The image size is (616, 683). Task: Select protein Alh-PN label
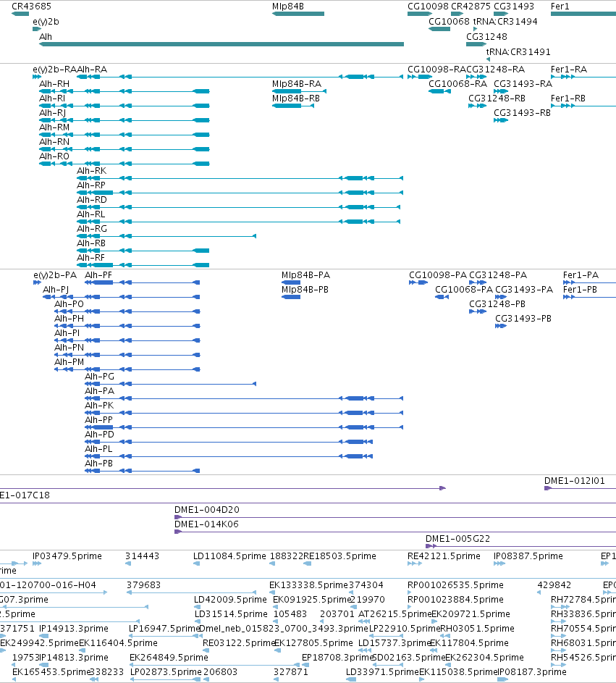[x=69, y=348]
